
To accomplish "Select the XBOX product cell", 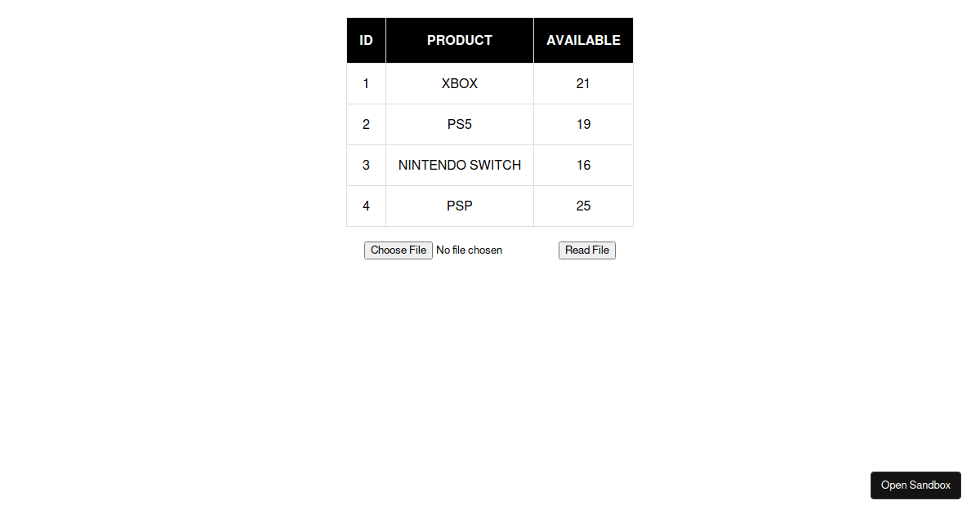I will pyautogui.click(x=460, y=83).
